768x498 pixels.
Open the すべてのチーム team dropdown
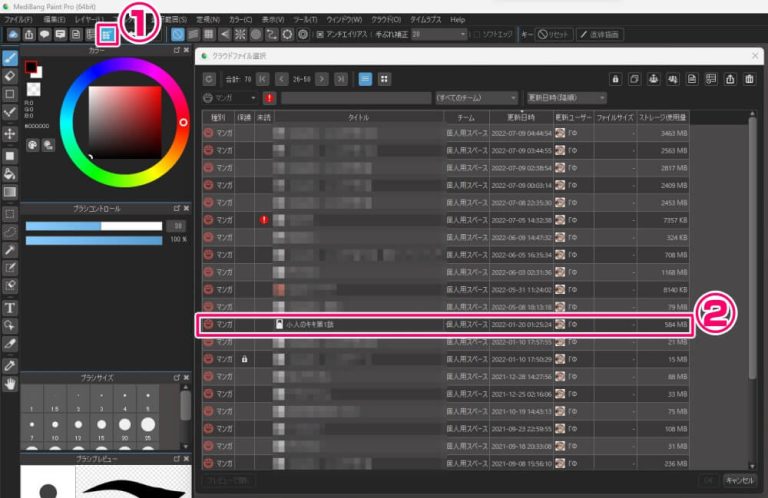476,98
